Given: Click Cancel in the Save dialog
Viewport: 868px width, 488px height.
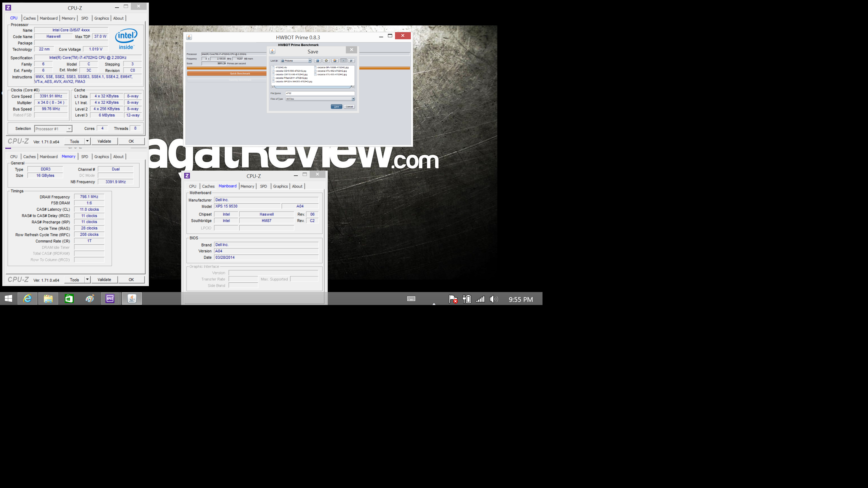Looking at the screenshot, I should point(349,107).
